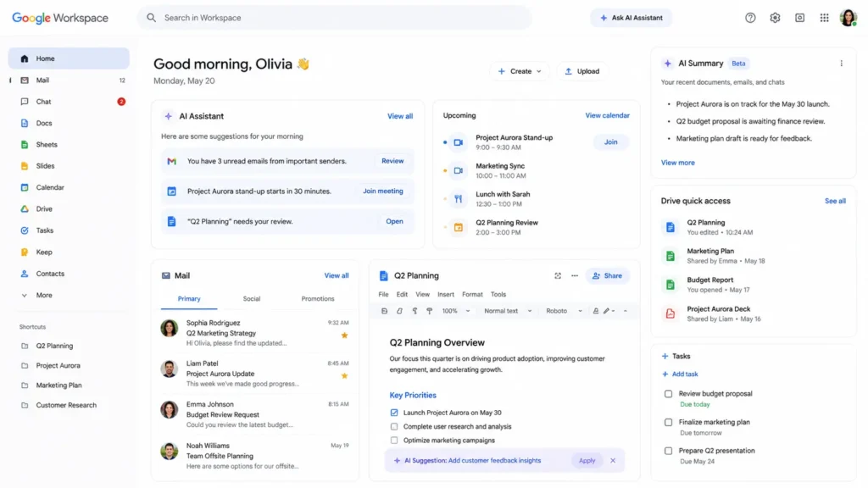
Task: Open Emma Johnson Budget Review Request email
Action: [x=254, y=414]
